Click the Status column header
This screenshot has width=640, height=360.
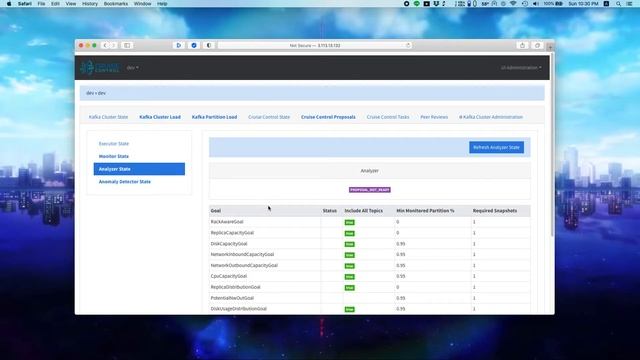tap(330, 211)
